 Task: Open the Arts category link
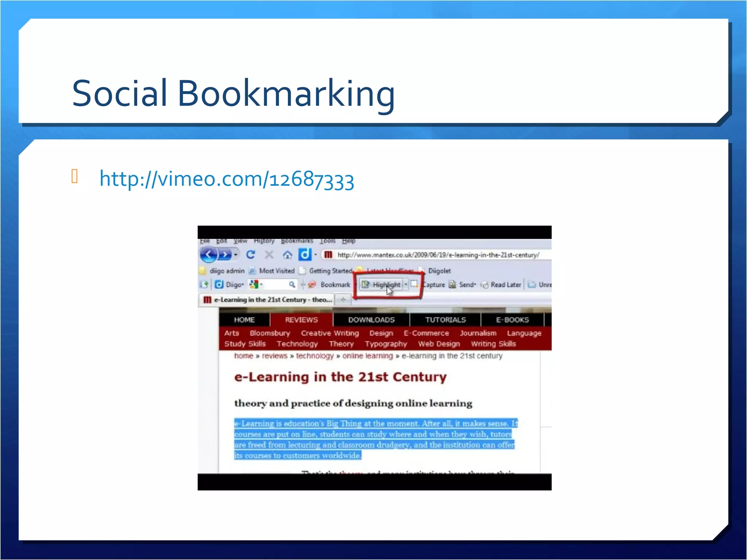point(232,333)
